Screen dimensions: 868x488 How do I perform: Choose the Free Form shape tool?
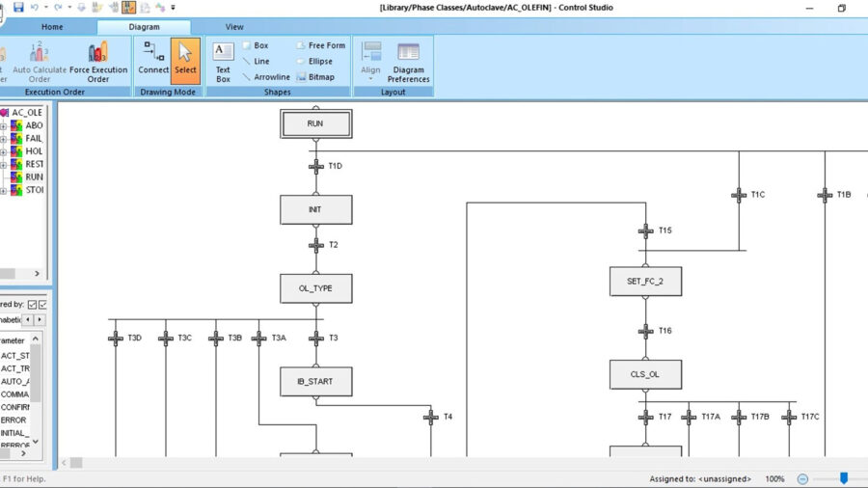321,45
